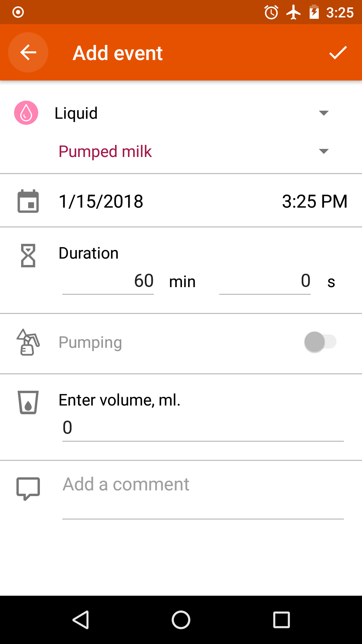The image size is (362, 644).
Task: Tap the calendar icon
Action: [28, 201]
